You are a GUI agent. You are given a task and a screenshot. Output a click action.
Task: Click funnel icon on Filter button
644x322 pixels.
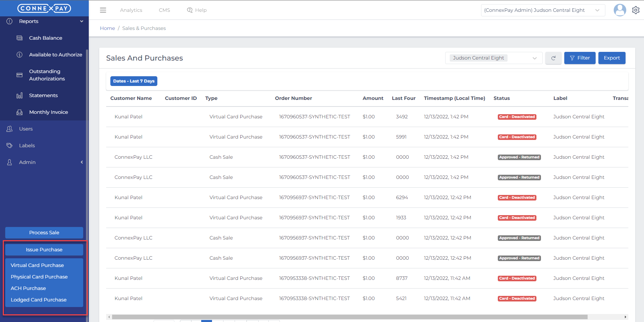click(572, 58)
